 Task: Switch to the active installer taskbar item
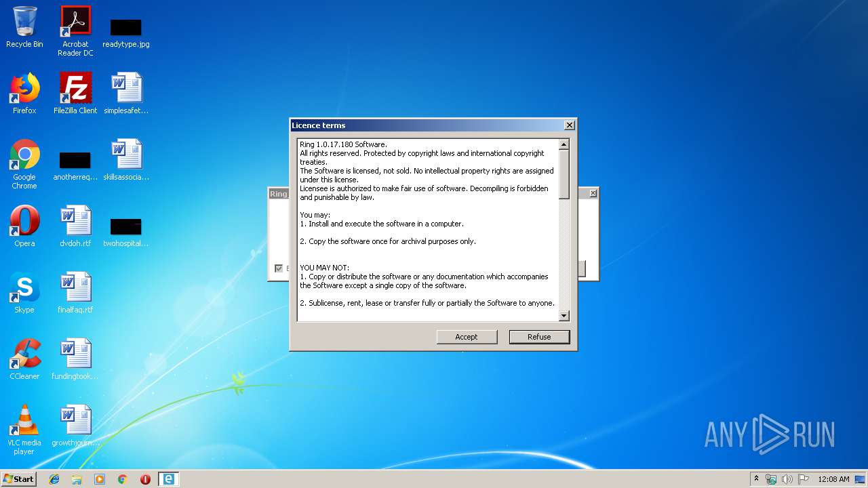(168, 479)
